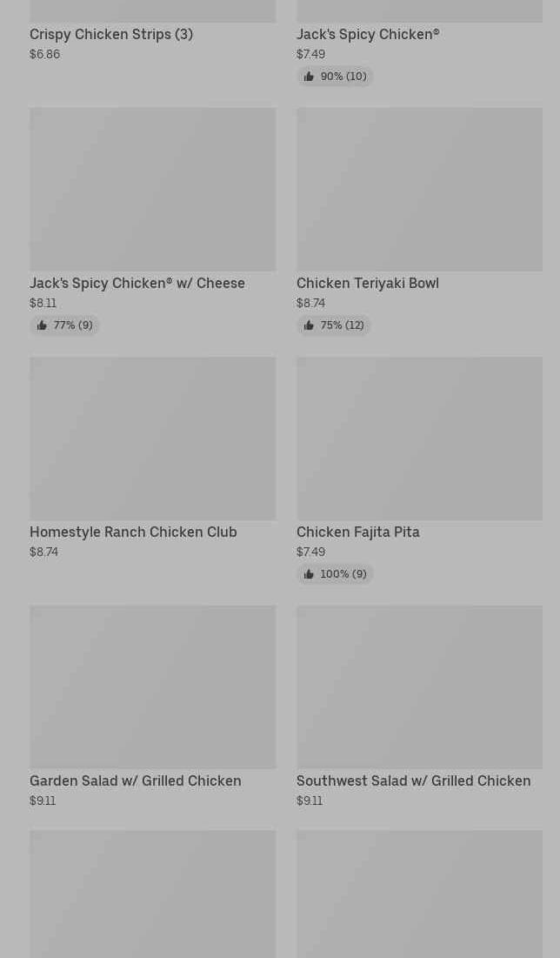Select Chicken Fajita Pita photo

(419, 438)
